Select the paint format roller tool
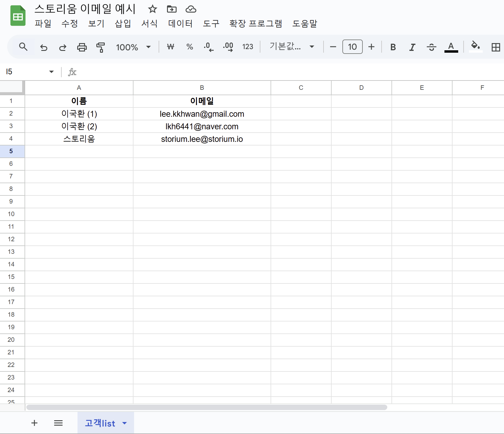This screenshot has height=434, width=504. point(101,47)
